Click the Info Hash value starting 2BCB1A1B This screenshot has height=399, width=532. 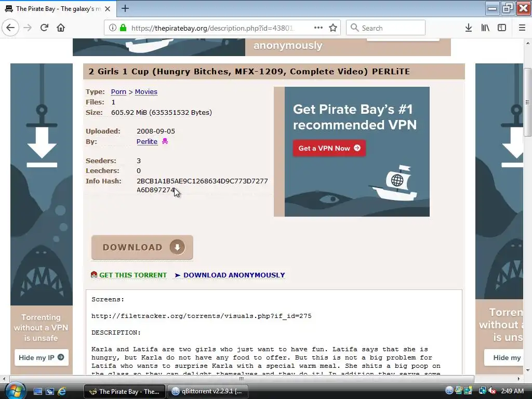click(202, 185)
